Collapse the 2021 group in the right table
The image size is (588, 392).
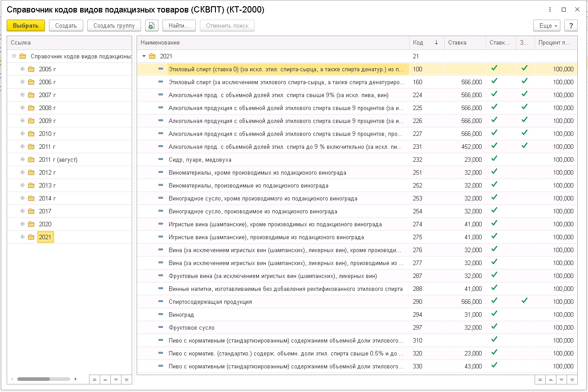(x=143, y=56)
